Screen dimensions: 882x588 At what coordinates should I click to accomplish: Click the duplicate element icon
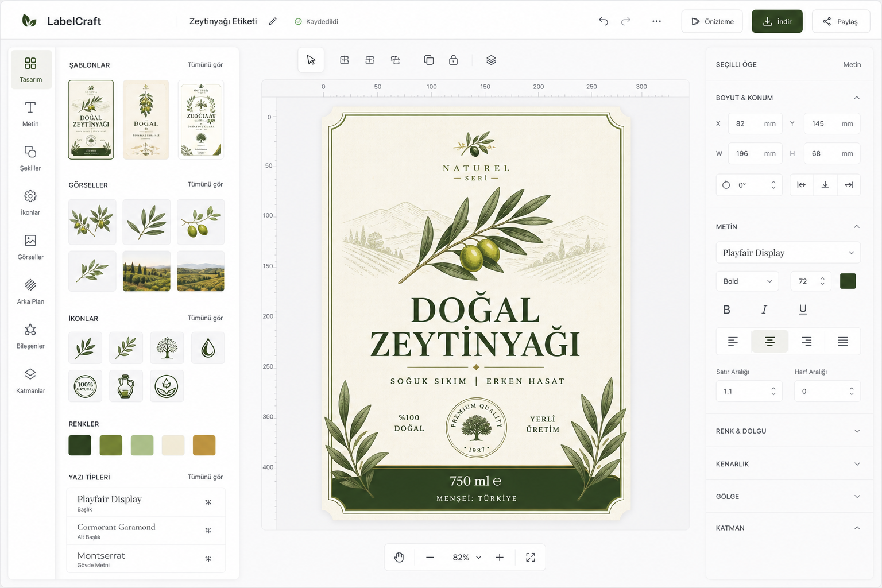[428, 60]
